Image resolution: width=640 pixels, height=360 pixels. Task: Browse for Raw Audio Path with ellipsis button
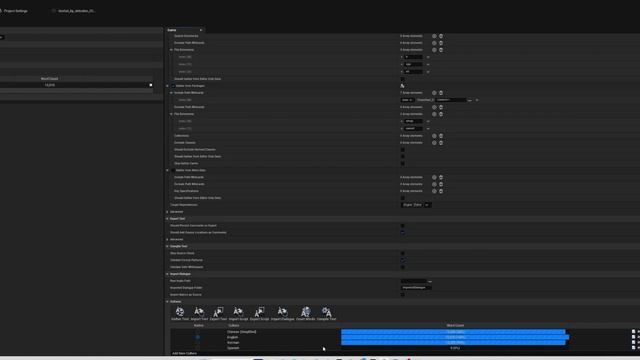point(429,281)
